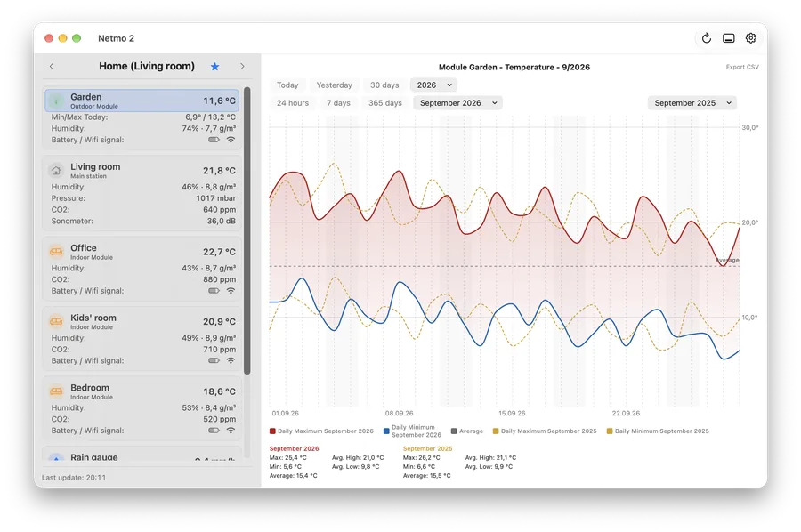
Task: Select the 24 hours range tab
Action: [x=293, y=103]
